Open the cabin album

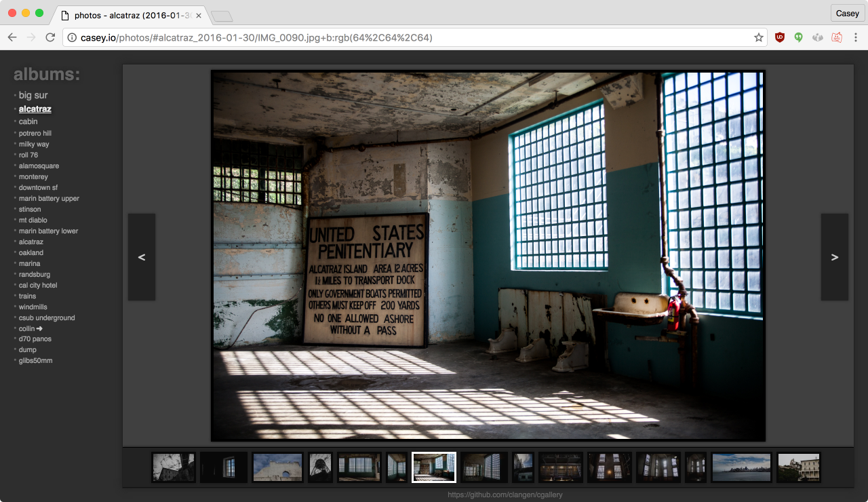(x=28, y=121)
